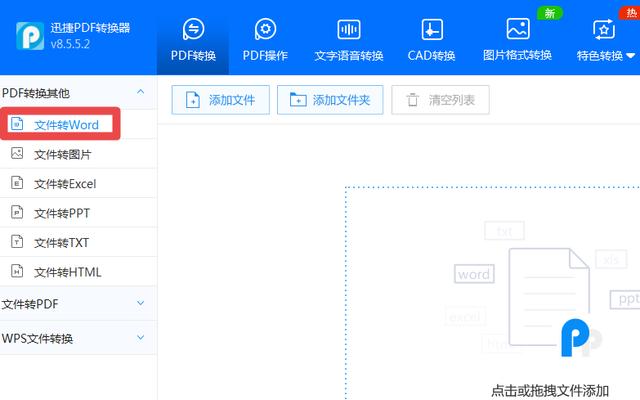Open the 文字语音转换 waveform icon
Screen dimensions: 640x400
tap(349, 29)
